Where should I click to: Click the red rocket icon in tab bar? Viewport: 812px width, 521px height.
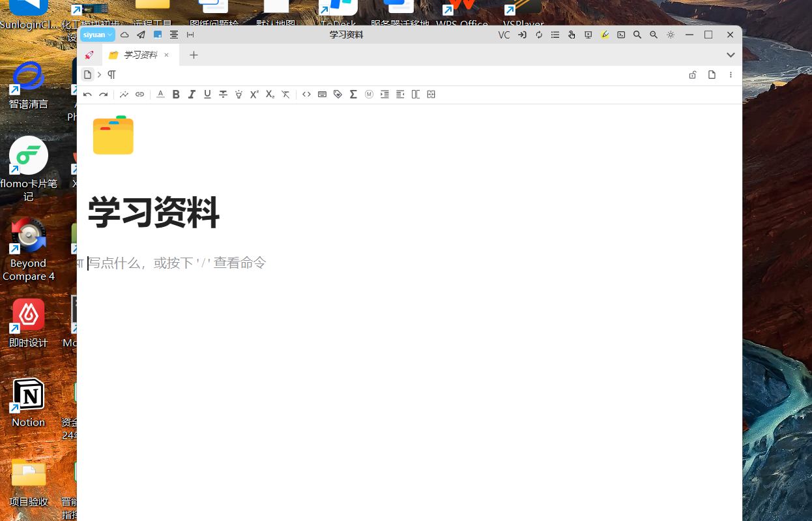[89, 55]
